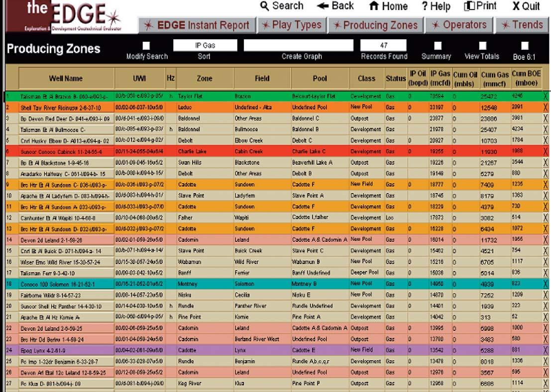Remove row 20 Suncor Shell Hz Panther with X

546,306
